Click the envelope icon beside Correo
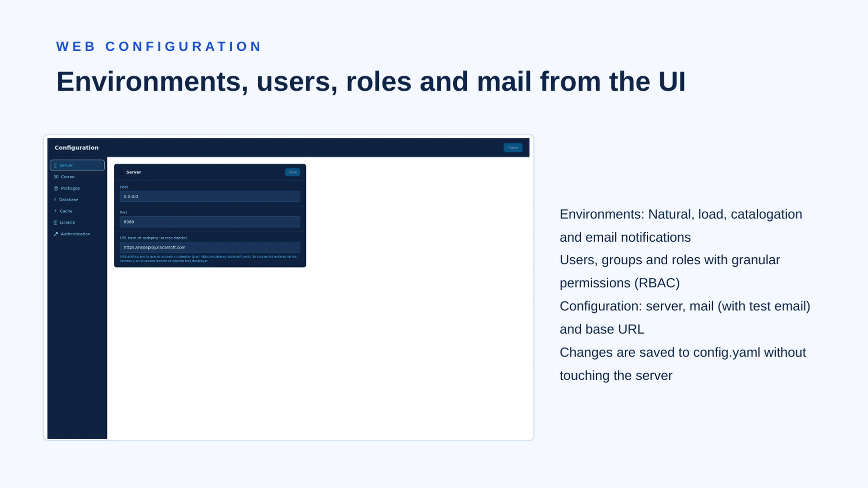The height and width of the screenshot is (488, 868). [x=56, y=177]
